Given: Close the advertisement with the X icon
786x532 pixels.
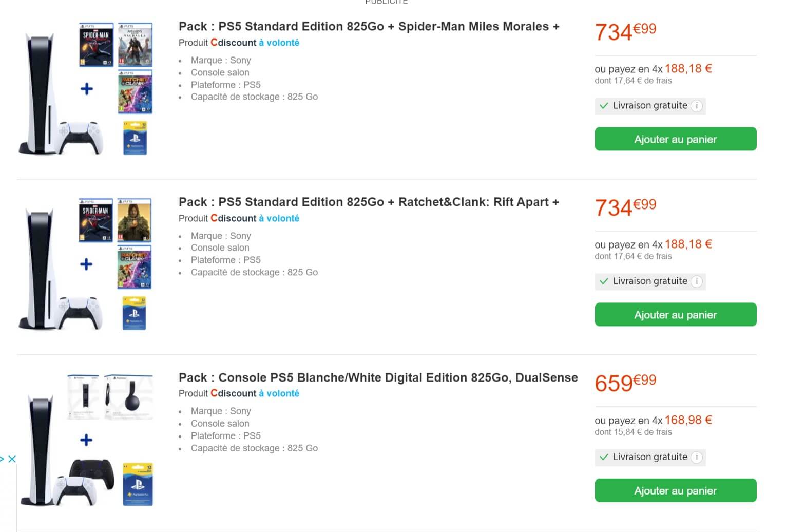Looking at the screenshot, I should [x=12, y=459].
